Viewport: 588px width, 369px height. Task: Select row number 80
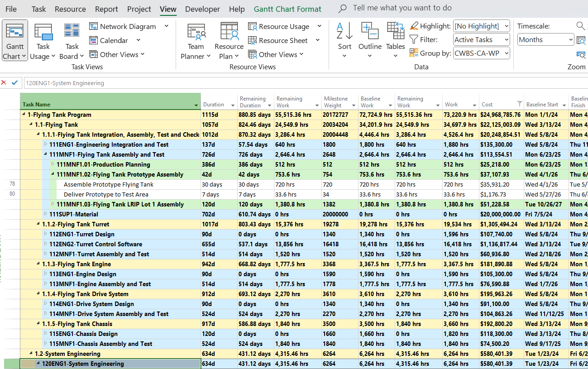pyautogui.click(x=12, y=194)
